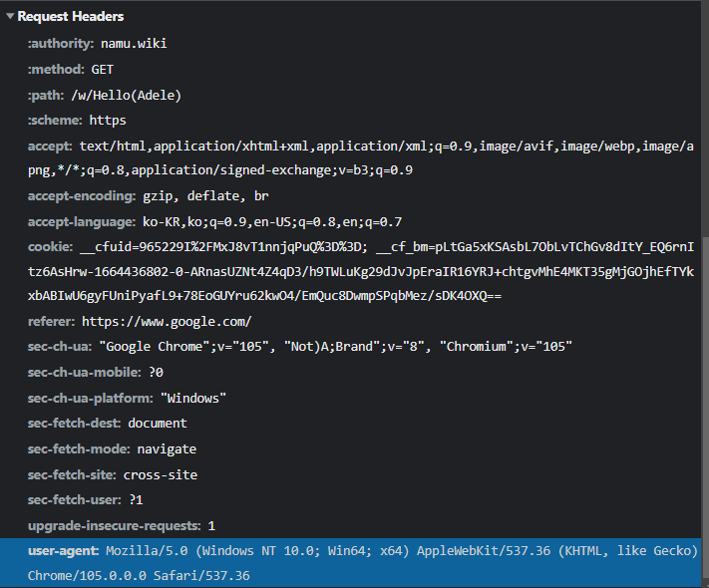Select the gzip, deflate, br value
Image resolution: width=709 pixels, height=588 pixels.
(205, 196)
